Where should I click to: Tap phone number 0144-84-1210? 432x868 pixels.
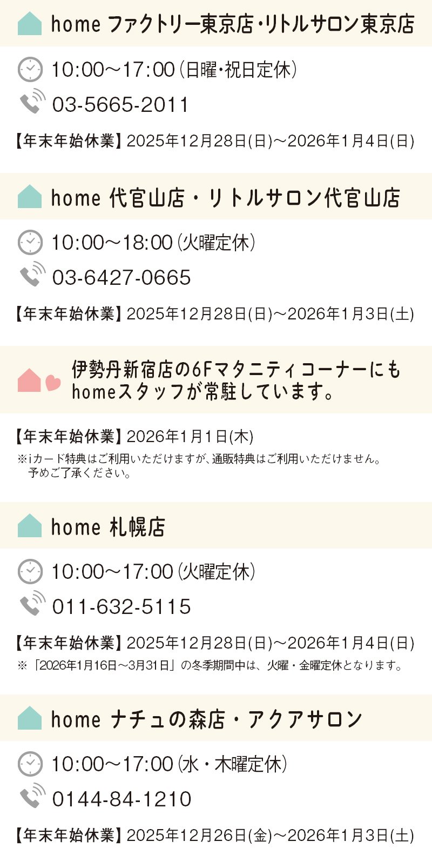coord(122,799)
